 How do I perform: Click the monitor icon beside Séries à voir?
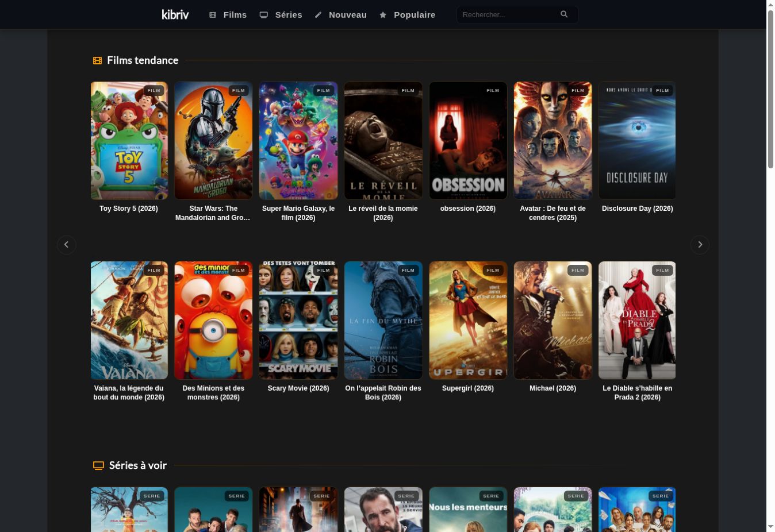(x=98, y=465)
